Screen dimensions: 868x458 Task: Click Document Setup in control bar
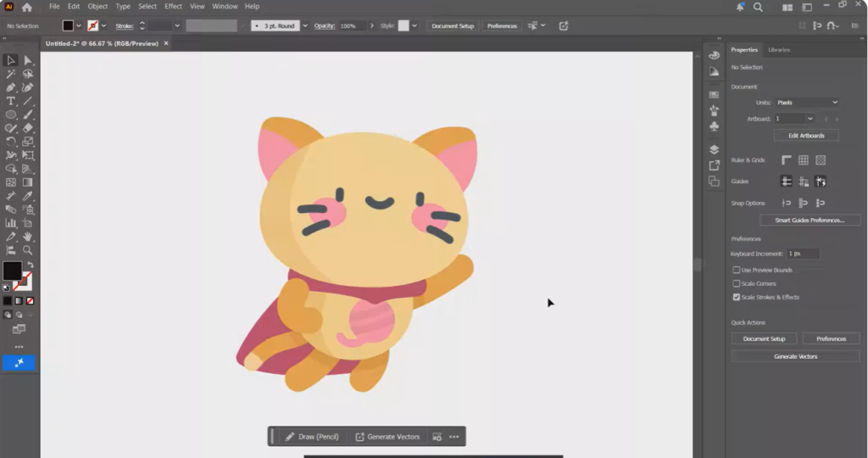453,26
